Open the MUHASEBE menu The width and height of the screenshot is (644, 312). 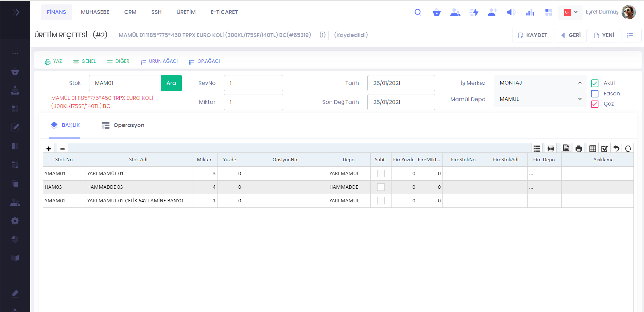(95, 12)
